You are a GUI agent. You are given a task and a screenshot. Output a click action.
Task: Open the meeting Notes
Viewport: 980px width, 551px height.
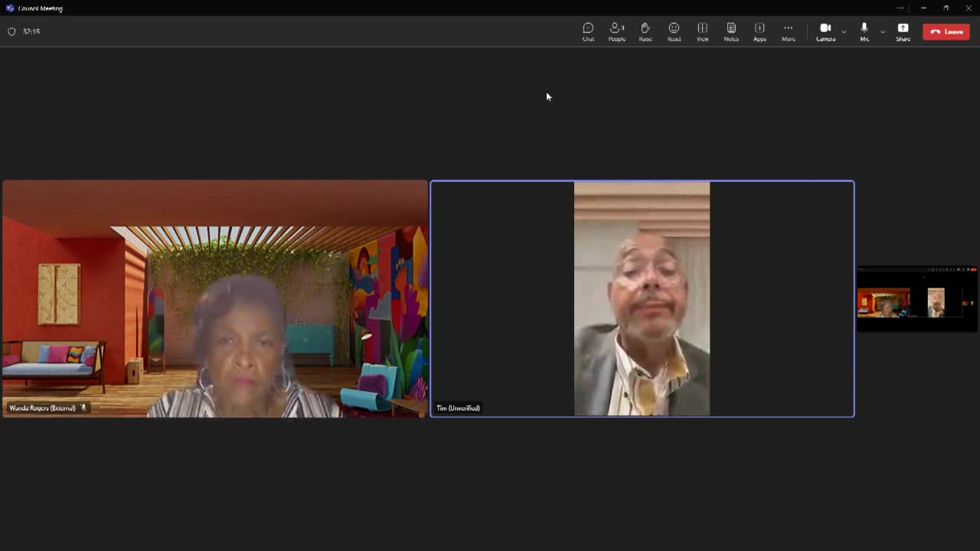pyautogui.click(x=731, y=31)
